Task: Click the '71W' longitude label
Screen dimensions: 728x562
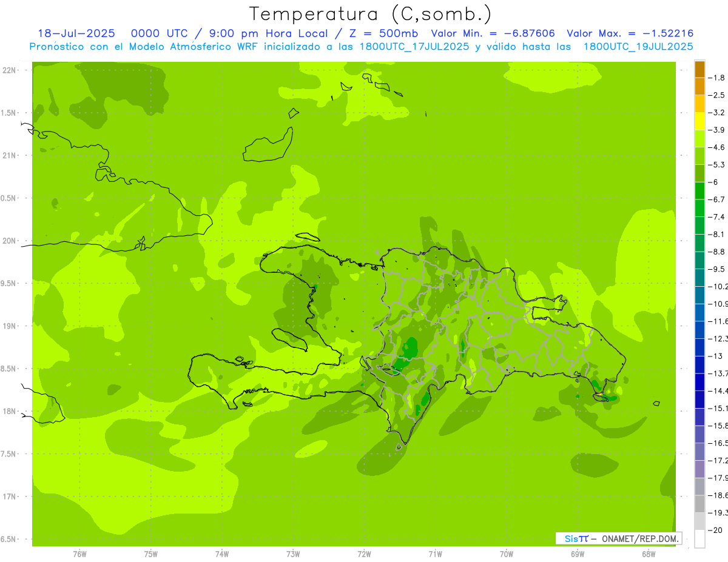Action: click(435, 554)
